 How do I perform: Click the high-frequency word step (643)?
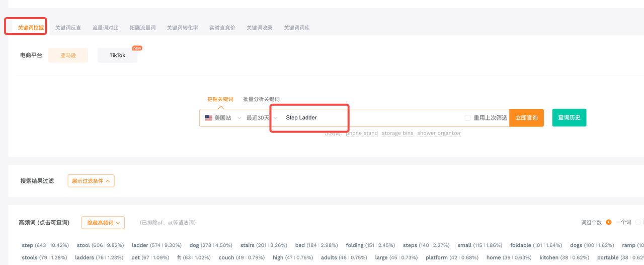[x=45, y=245]
